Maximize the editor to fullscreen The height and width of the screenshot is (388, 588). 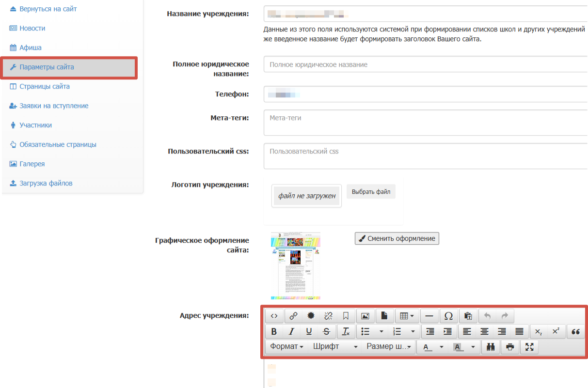coord(529,347)
